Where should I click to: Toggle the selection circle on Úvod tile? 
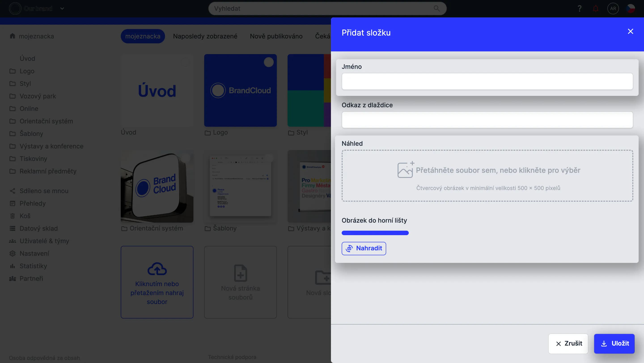[x=185, y=62]
